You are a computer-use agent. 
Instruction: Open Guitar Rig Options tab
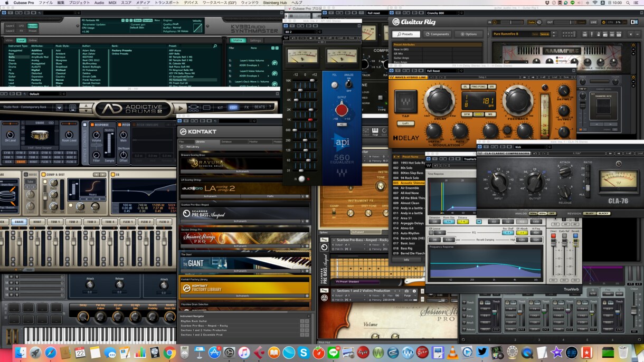(469, 34)
